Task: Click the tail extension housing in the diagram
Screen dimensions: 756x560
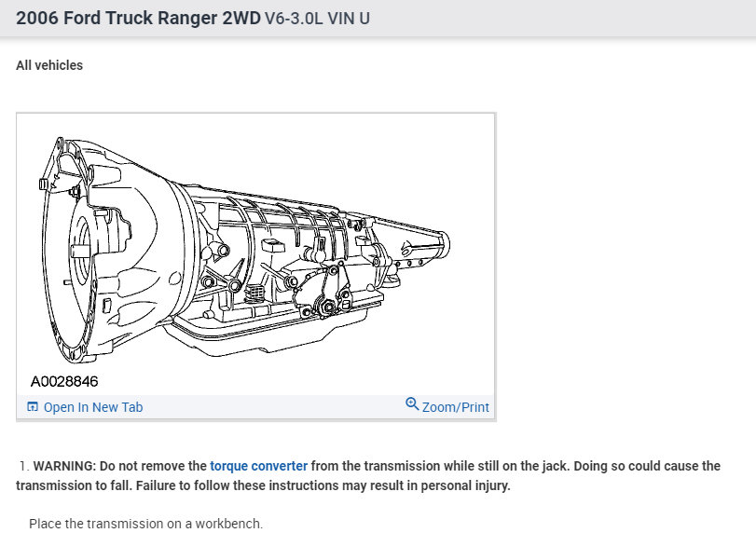Action: click(410, 246)
